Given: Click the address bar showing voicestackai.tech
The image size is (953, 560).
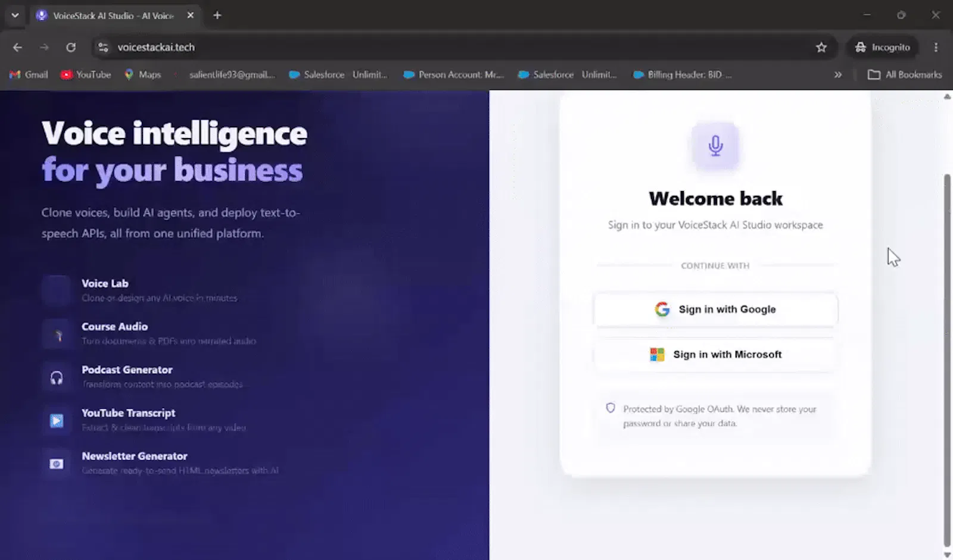Looking at the screenshot, I should pyautogui.click(x=453, y=47).
